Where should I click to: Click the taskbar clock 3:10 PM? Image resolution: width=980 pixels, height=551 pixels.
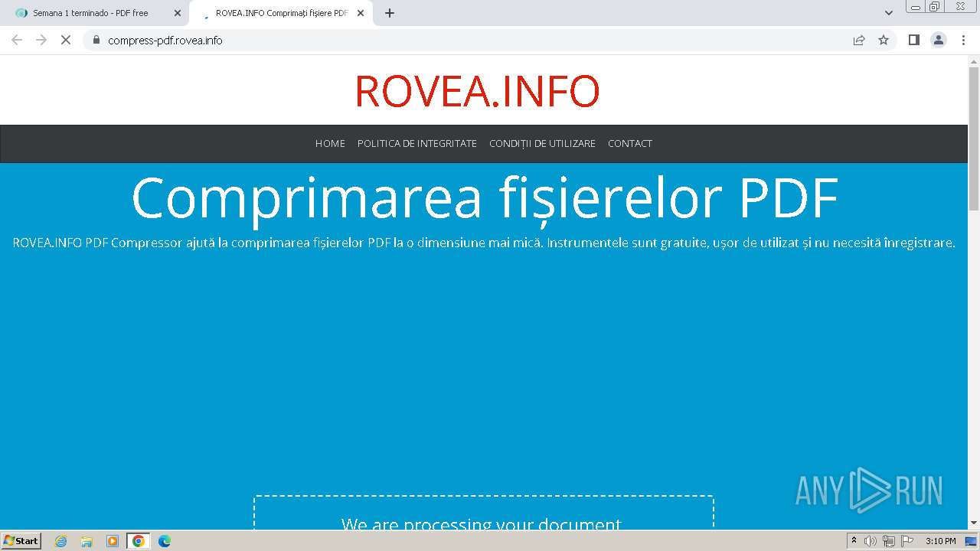click(x=941, y=541)
